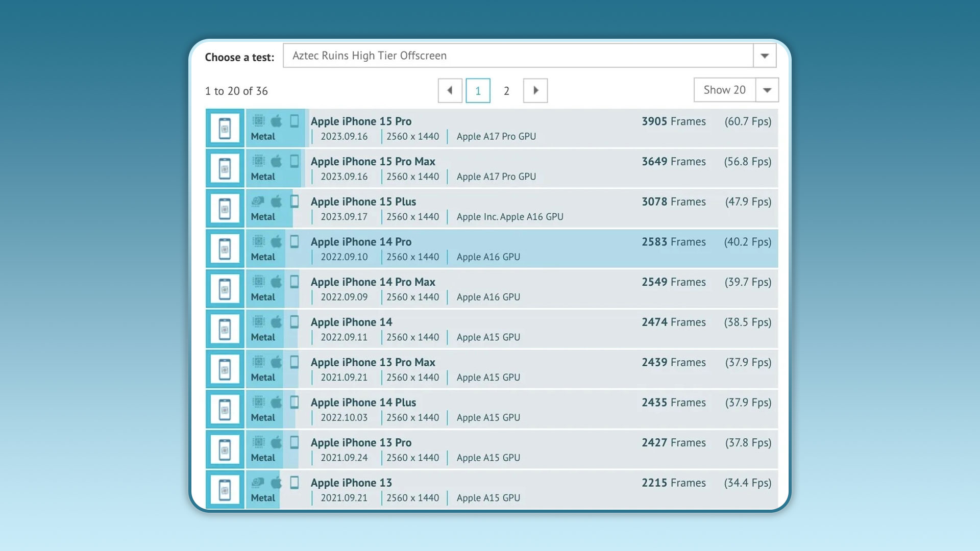Image resolution: width=980 pixels, height=551 pixels.
Task: Select page 1 of results
Action: (478, 91)
